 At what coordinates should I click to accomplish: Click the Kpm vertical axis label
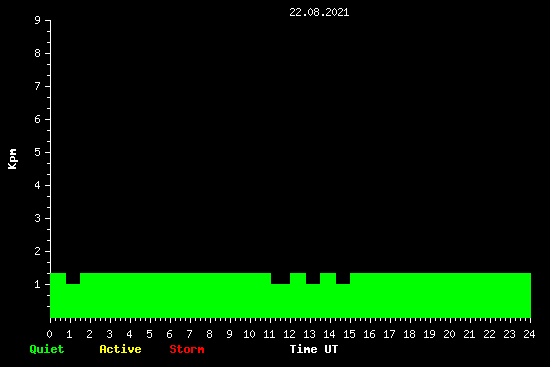click(13, 159)
